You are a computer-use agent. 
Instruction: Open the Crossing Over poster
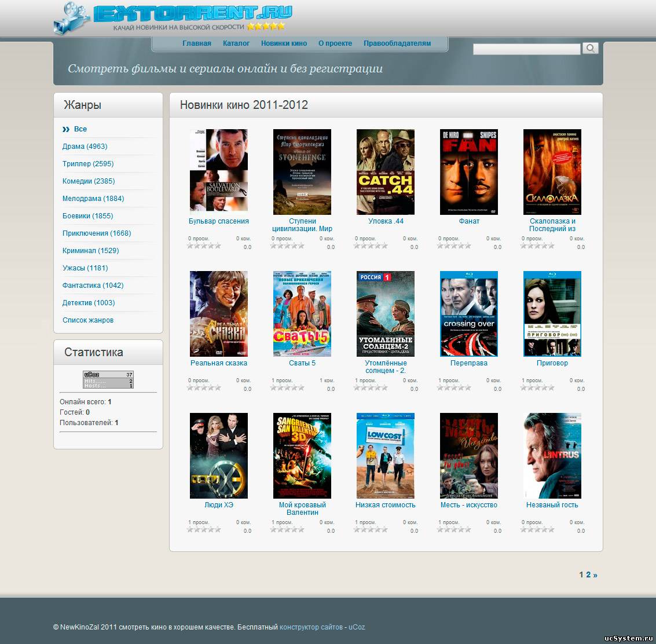469,313
